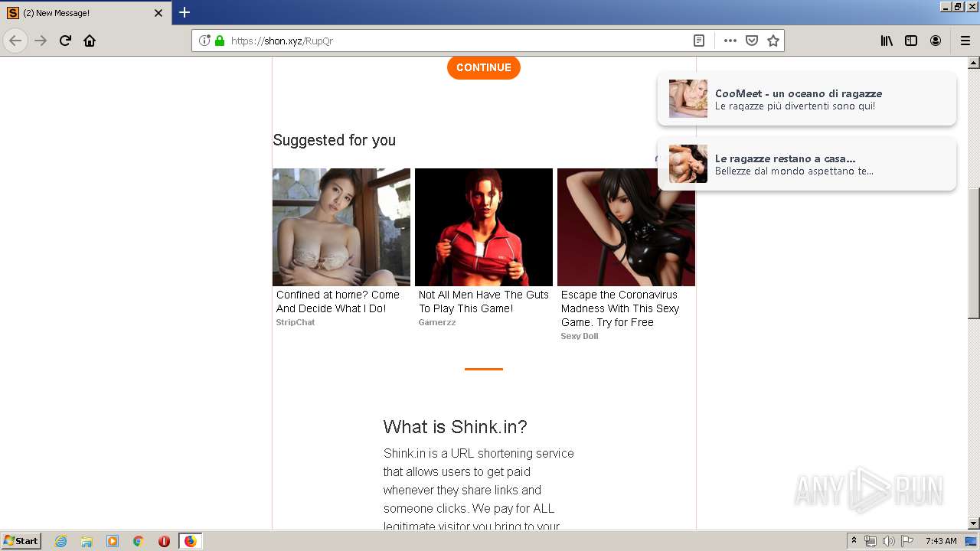This screenshot has width=980, height=551.
Task: Click the StripChat sponsor label
Action: click(296, 322)
